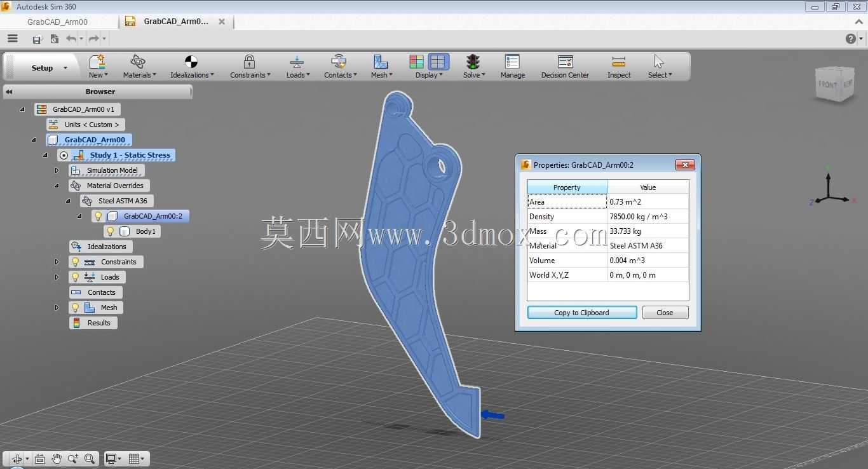The width and height of the screenshot is (868, 469).
Task: Expand the Mesh tree node
Action: (x=57, y=308)
